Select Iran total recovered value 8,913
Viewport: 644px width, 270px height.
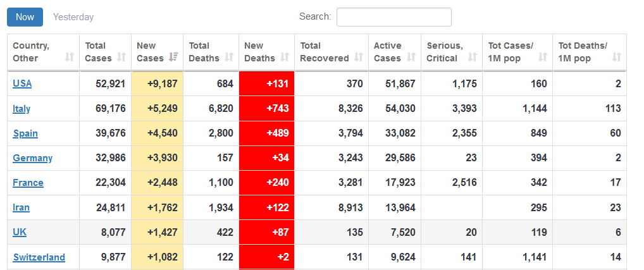pos(350,207)
